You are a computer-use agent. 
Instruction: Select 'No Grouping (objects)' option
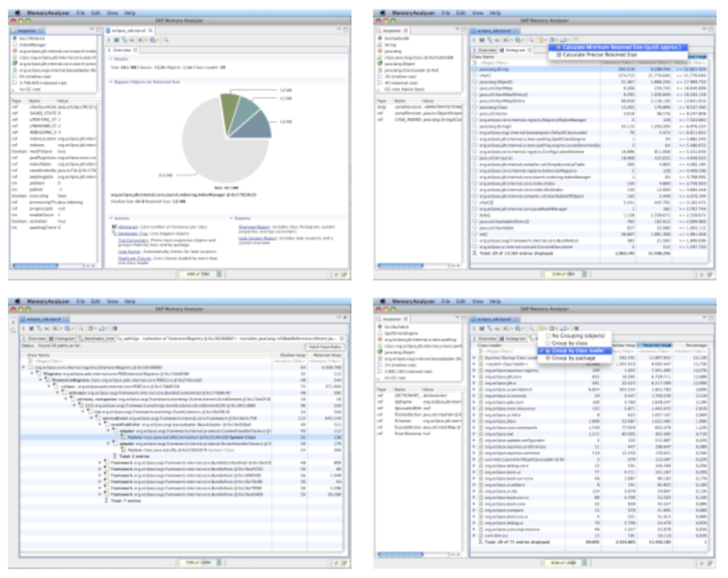575,335
